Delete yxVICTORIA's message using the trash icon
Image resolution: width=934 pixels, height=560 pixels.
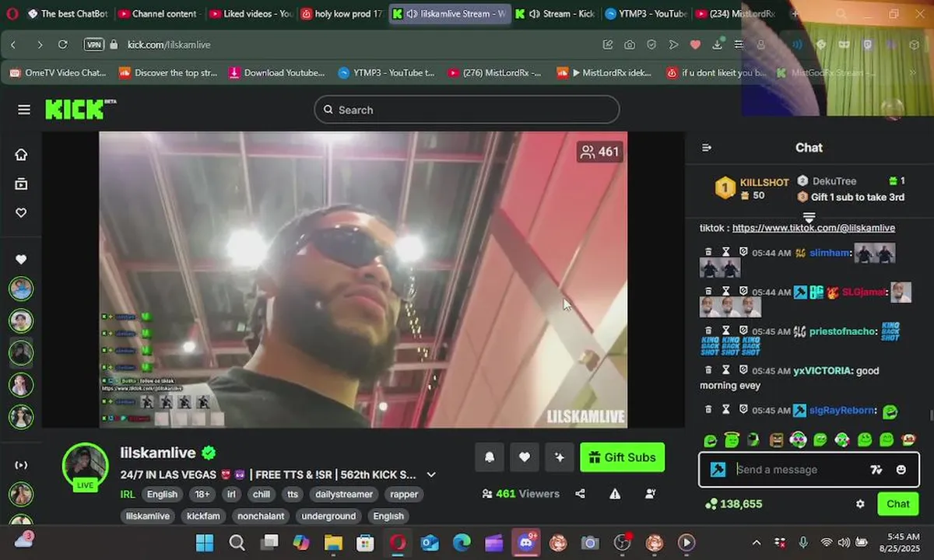(708, 371)
